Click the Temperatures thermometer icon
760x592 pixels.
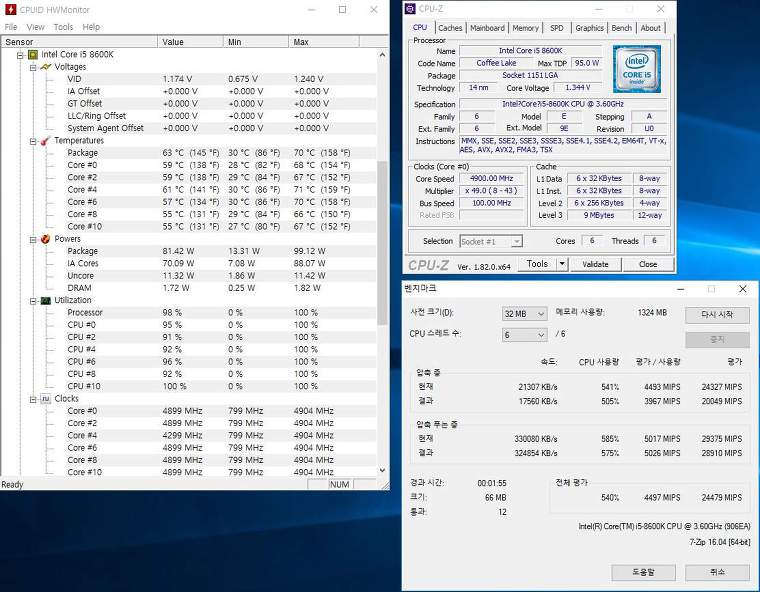[46, 141]
